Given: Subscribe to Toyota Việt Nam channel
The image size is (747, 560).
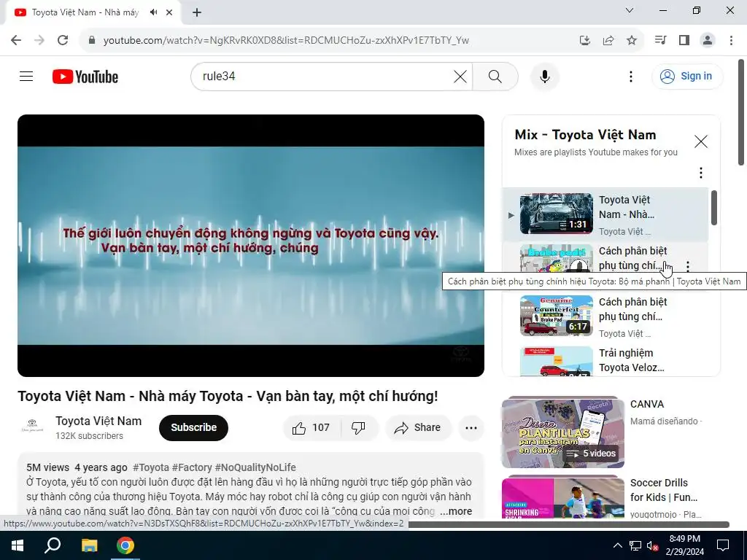Looking at the screenshot, I should (x=193, y=427).
